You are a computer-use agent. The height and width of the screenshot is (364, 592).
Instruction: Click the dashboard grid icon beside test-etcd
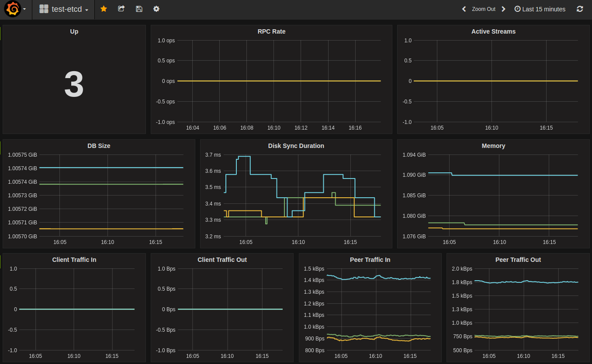[x=43, y=9]
